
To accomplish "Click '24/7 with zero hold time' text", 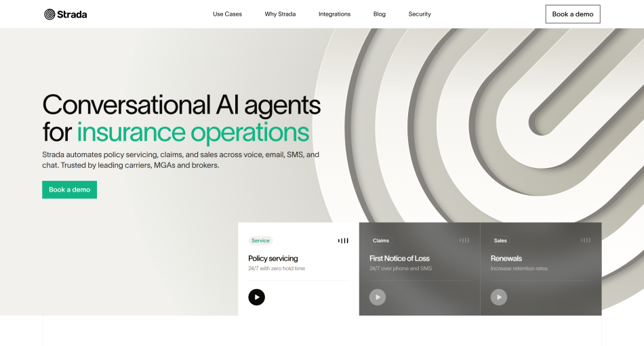I will (277, 268).
